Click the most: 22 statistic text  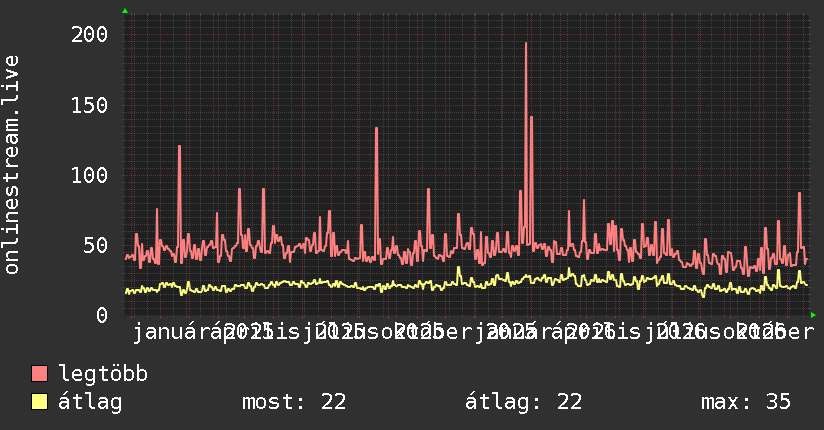294,402
